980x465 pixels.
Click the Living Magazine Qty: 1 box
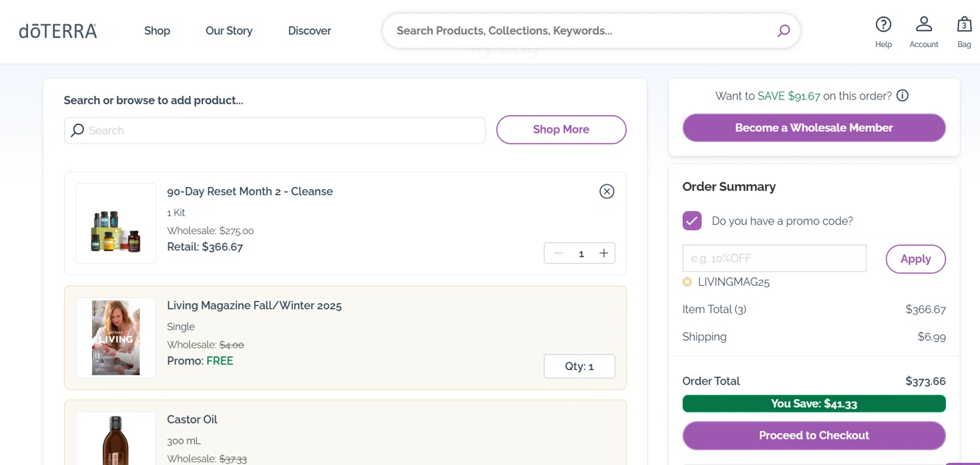click(580, 366)
